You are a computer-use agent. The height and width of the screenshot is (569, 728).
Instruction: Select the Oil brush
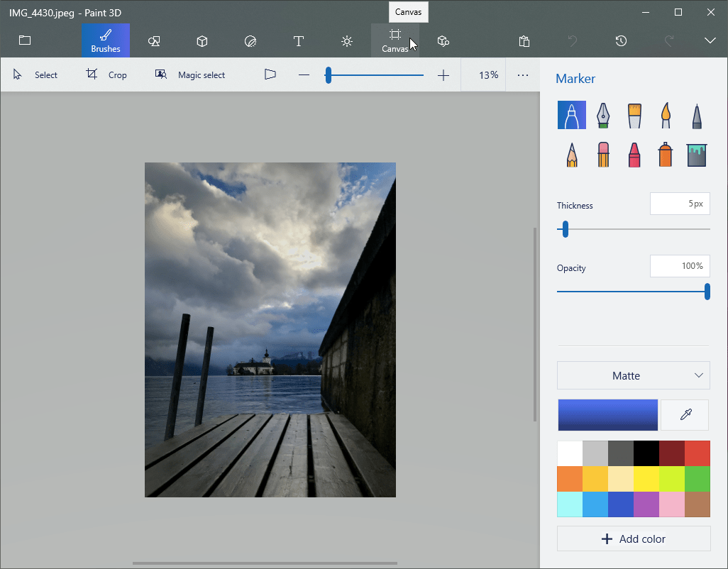point(634,115)
